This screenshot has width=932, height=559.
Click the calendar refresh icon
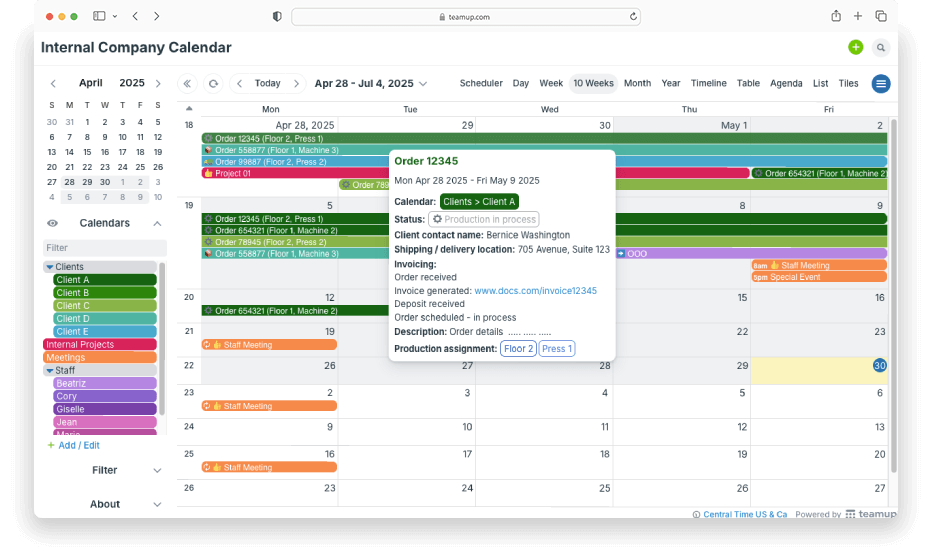(213, 84)
